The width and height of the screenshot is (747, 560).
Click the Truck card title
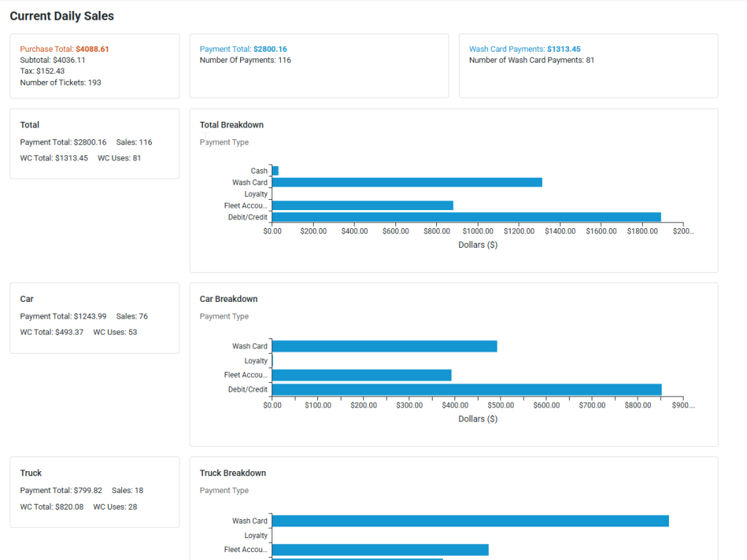pos(31,472)
